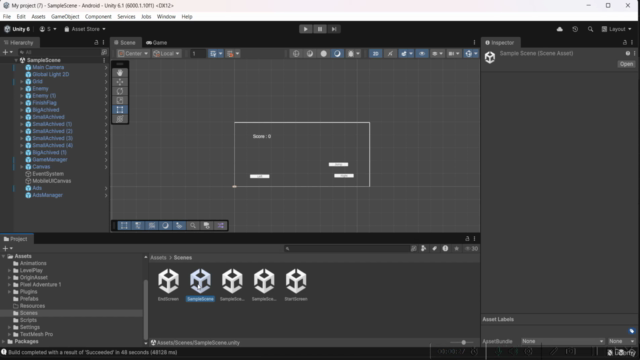
Task: Open the Scene view three-dot options menu
Action: click(474, 42)
